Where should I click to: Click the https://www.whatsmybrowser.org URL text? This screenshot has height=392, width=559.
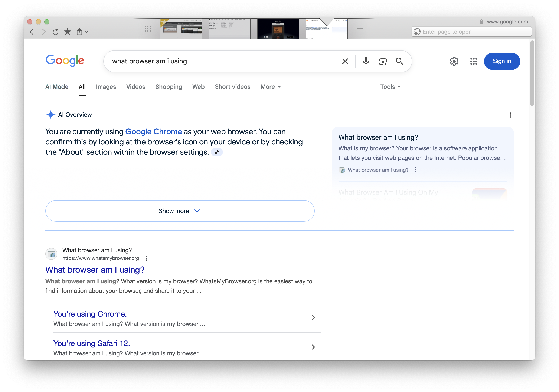point(101,258)
